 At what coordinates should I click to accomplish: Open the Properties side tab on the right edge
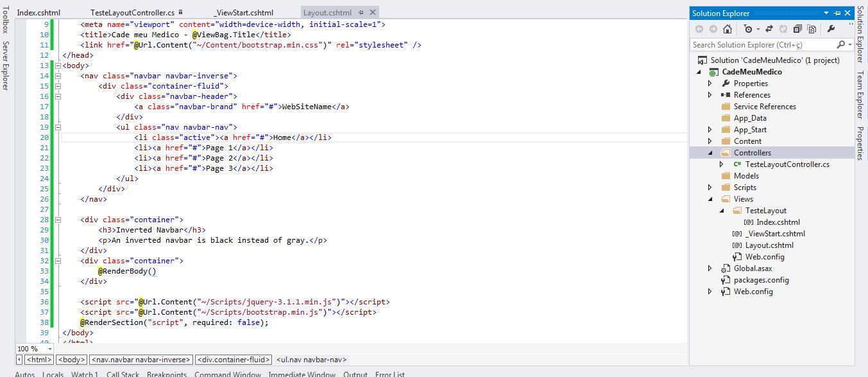(x=861, y=144)
